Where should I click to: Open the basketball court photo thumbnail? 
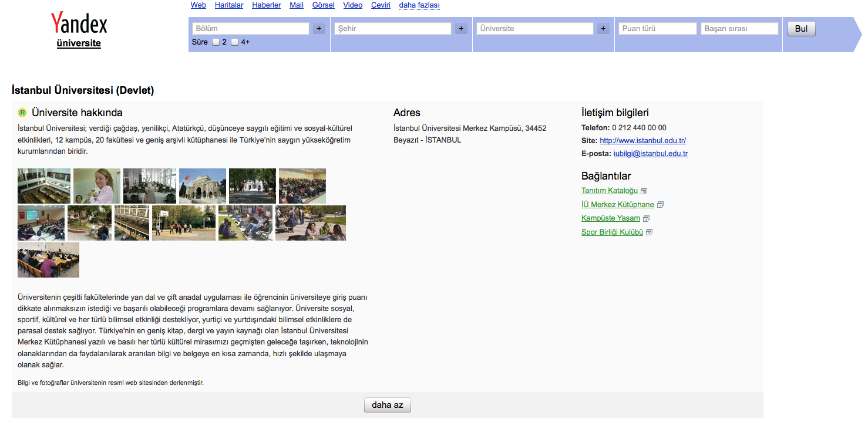[184, 223]
